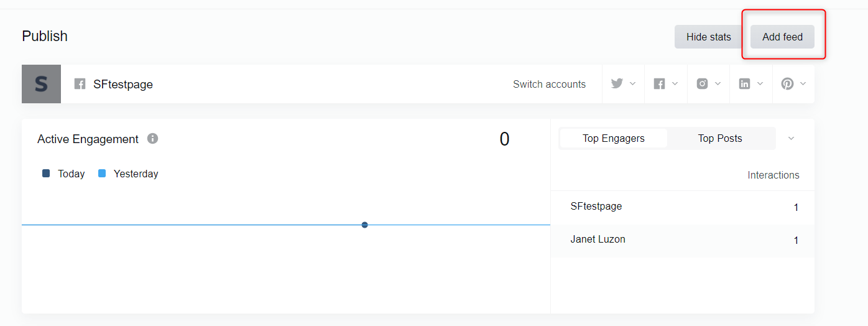This screenshot has height=326, width=868.
Task: Click the Add feed button
Action: click(782, 37)
